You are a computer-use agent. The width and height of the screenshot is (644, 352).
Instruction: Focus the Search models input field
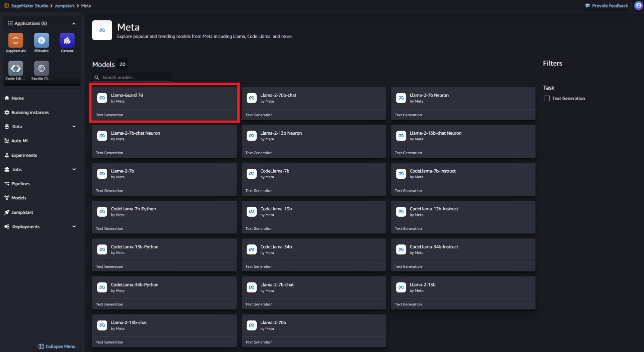click(132, 78)
